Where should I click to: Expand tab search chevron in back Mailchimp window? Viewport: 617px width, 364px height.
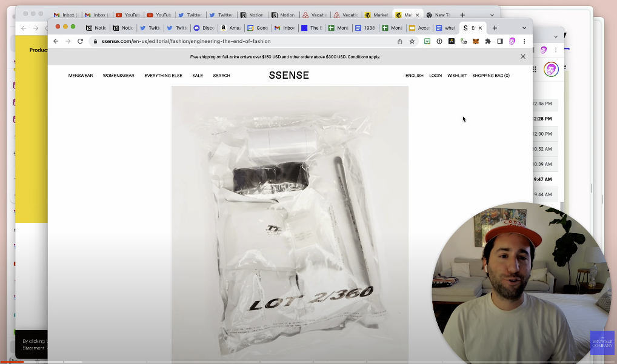[x=492, y=15]
